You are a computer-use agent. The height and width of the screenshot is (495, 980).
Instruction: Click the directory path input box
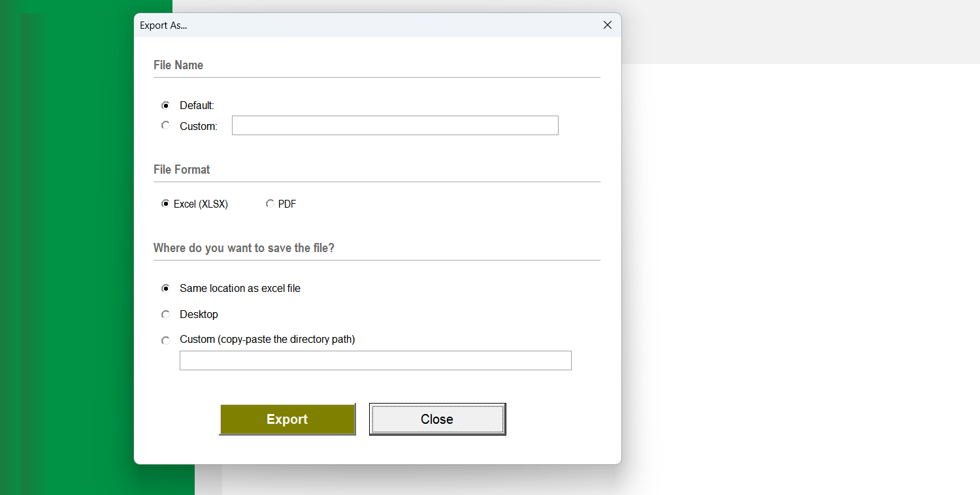click(375, 360)
